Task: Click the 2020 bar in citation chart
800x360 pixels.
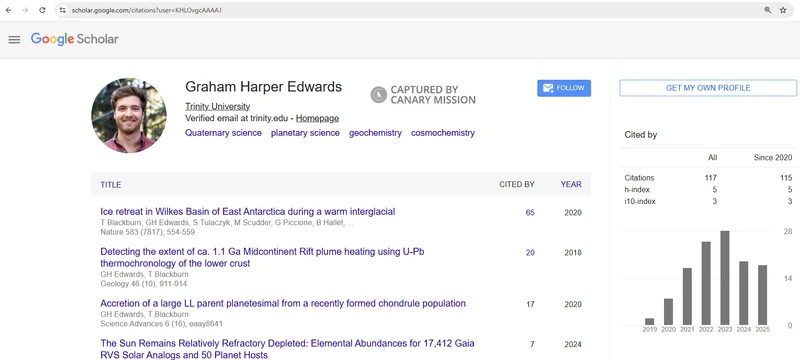Action: [x=668, y=312]
